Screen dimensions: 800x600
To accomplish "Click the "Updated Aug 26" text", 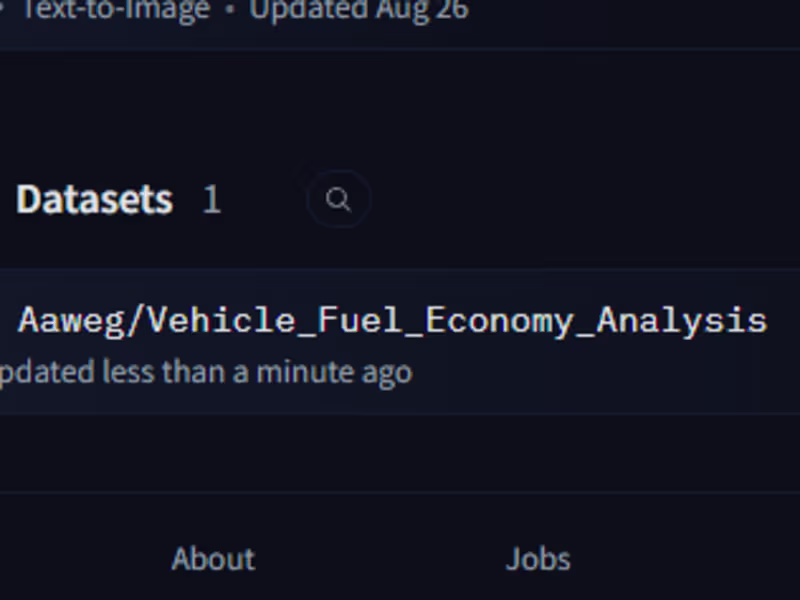I will [359, 12].
